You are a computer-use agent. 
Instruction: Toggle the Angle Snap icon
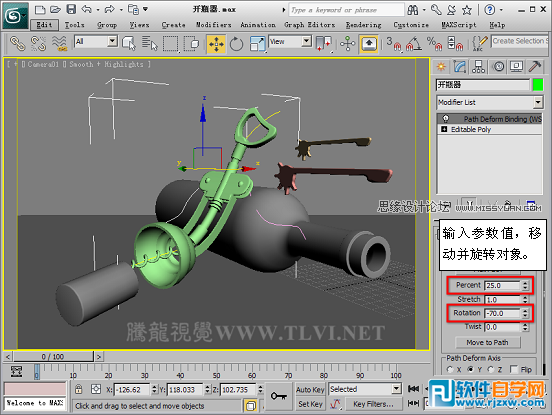414,44
